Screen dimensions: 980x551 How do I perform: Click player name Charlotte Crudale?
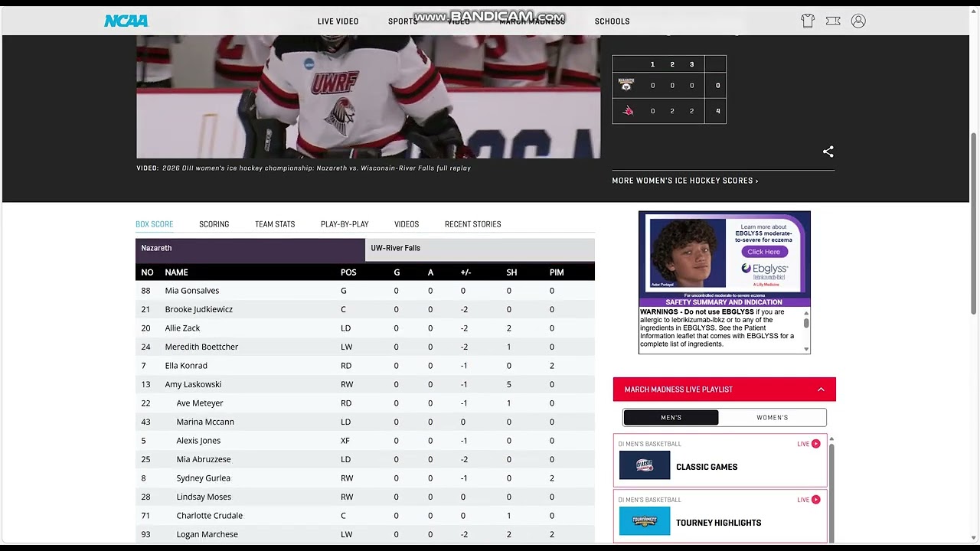[x=210, y=516]
